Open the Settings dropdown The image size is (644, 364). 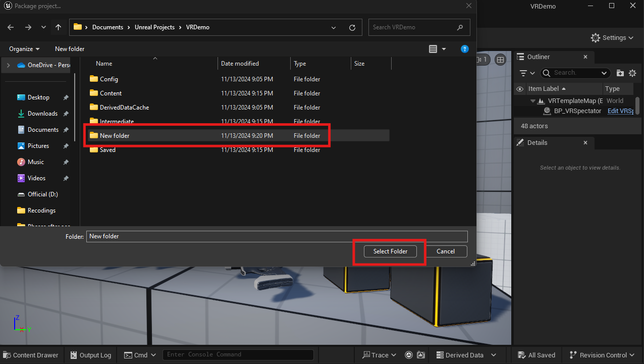[x=612, y=38]
